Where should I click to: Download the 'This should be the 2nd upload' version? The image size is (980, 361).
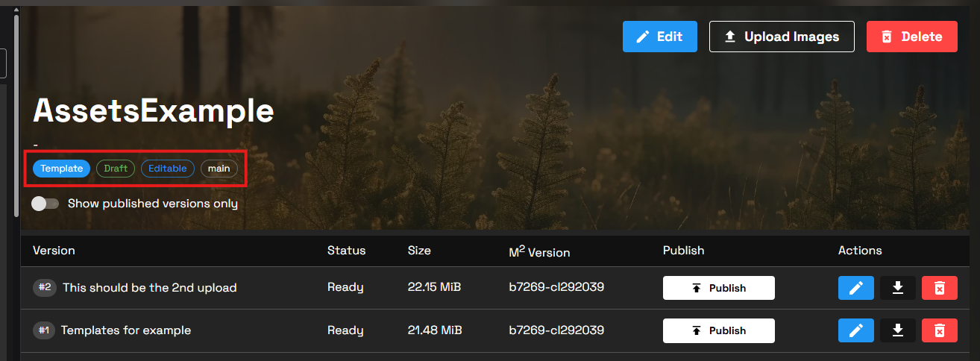point(898,288)
